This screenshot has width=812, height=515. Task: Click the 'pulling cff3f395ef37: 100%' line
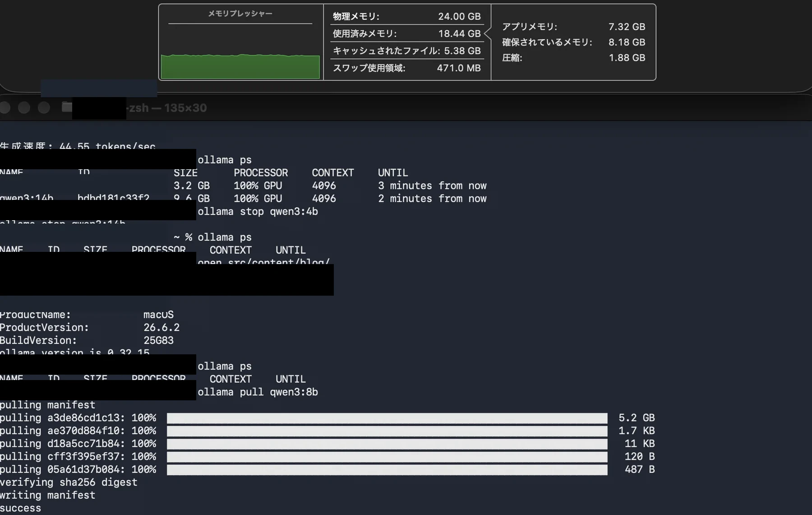pos(78,457)
